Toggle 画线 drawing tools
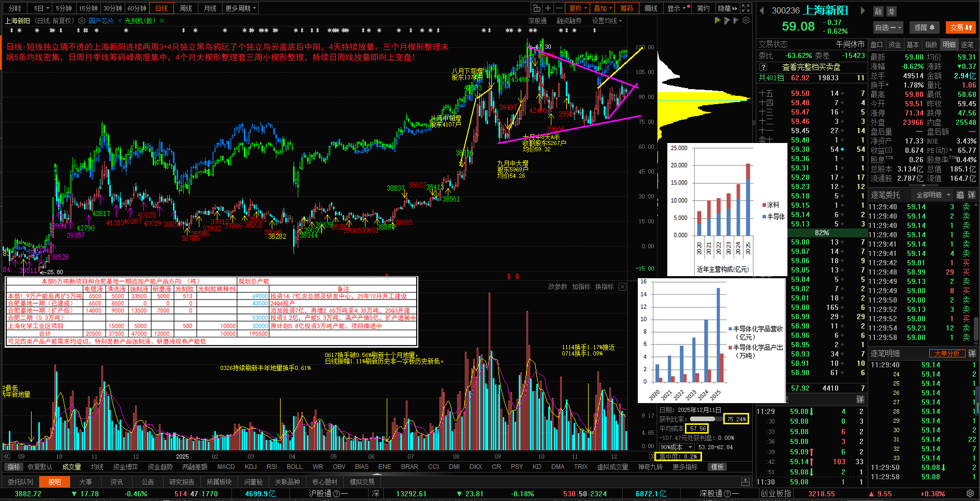Viewport: 980px width, 501px height. coord(651,8)
